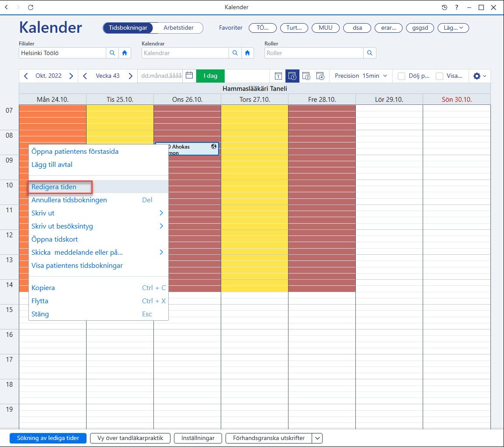This screenshot has width=504, height=447.
Task: Click the dd.månad.åååå date field
Action: pyautogui.click(x=160, y=76)
